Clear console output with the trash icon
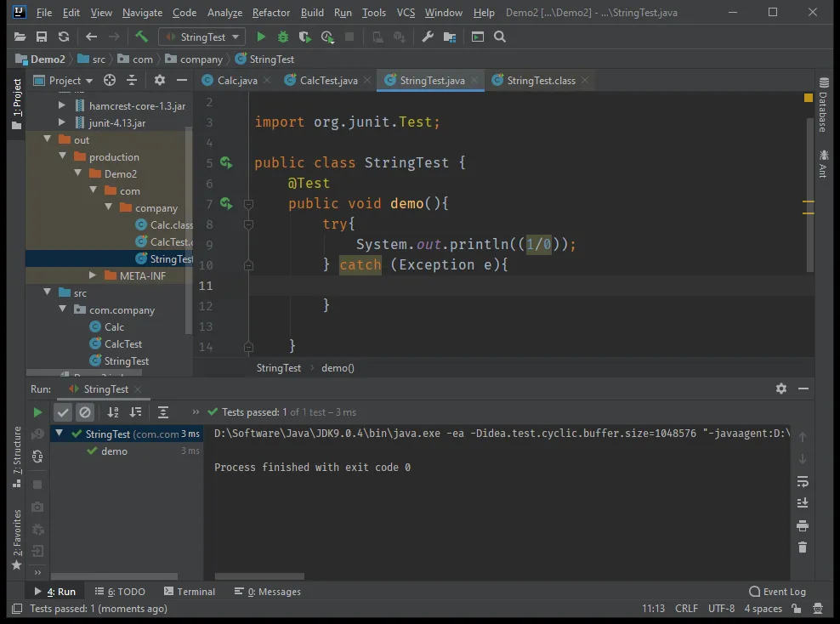The image size is (840, 624). point(802,547)
